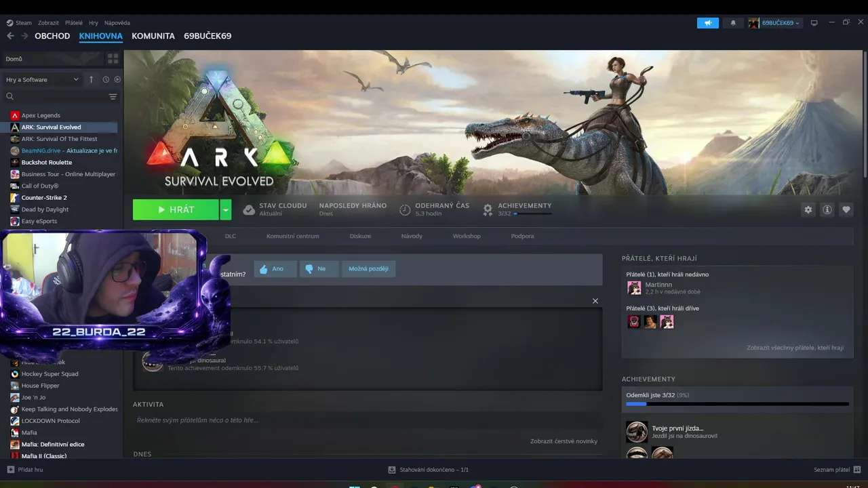Expand the play button options arrow
This screenshot has height=488, width=868.
coord(225,209)
